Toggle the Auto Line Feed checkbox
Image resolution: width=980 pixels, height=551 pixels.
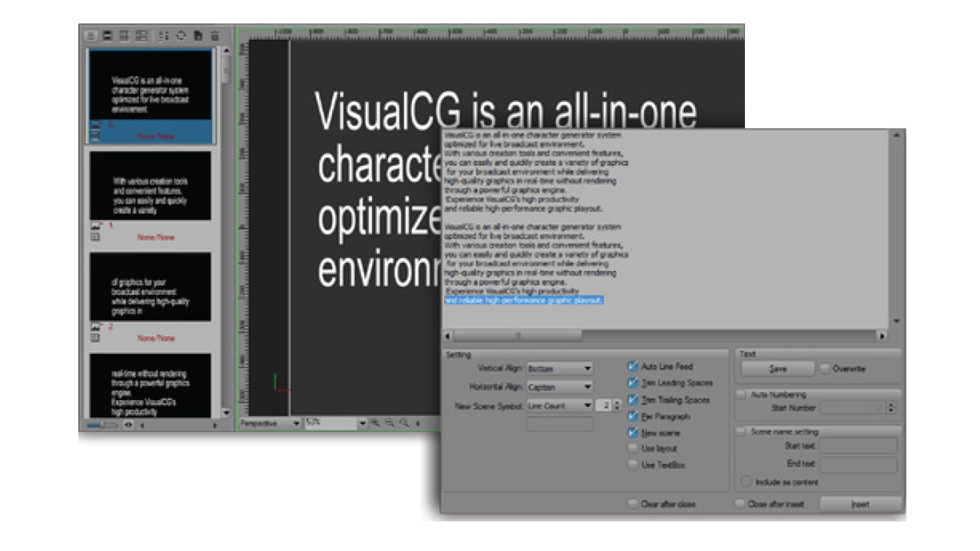[633, 366]
